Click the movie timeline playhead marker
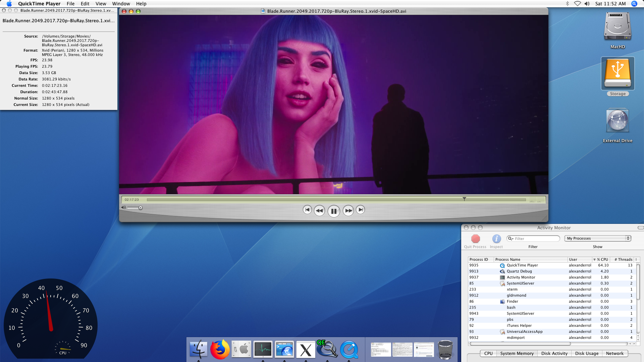This screenshot has width=644, height=362. (464, 199)
